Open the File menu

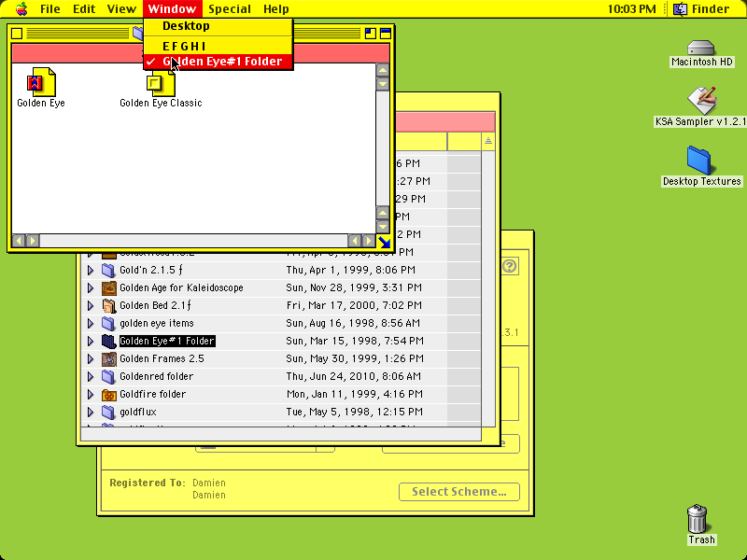click(50, 8)
